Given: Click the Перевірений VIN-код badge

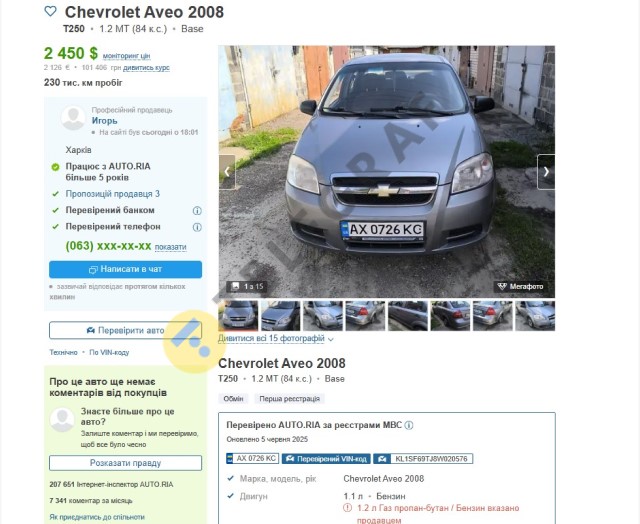Looking at the screenshot, I should [x=326, y=459].
